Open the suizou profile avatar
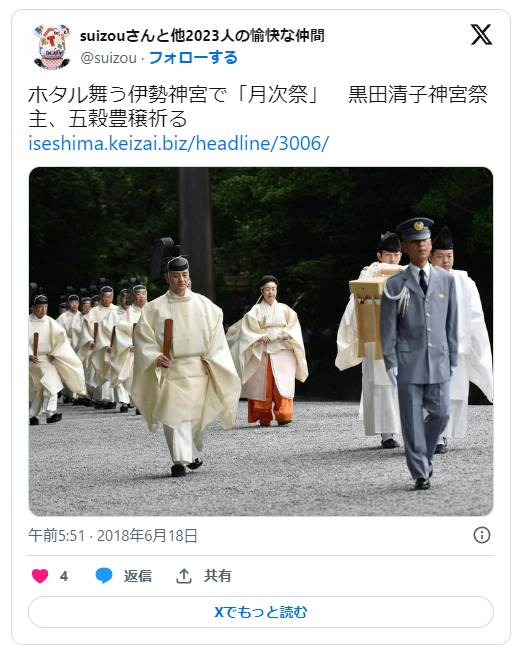Screen dimensions: 520x654 click(x=51, y=46)
